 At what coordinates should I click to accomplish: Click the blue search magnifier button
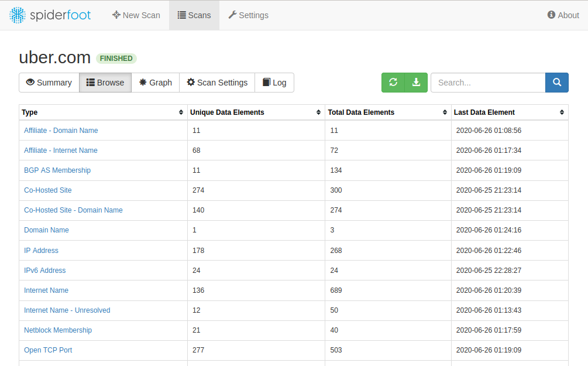pyautogui.click(x=557, y=83)
